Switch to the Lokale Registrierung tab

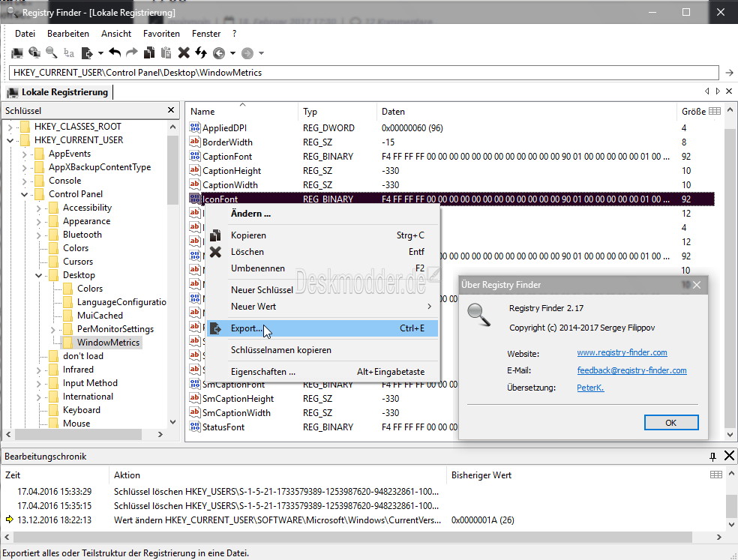point(58,91)
